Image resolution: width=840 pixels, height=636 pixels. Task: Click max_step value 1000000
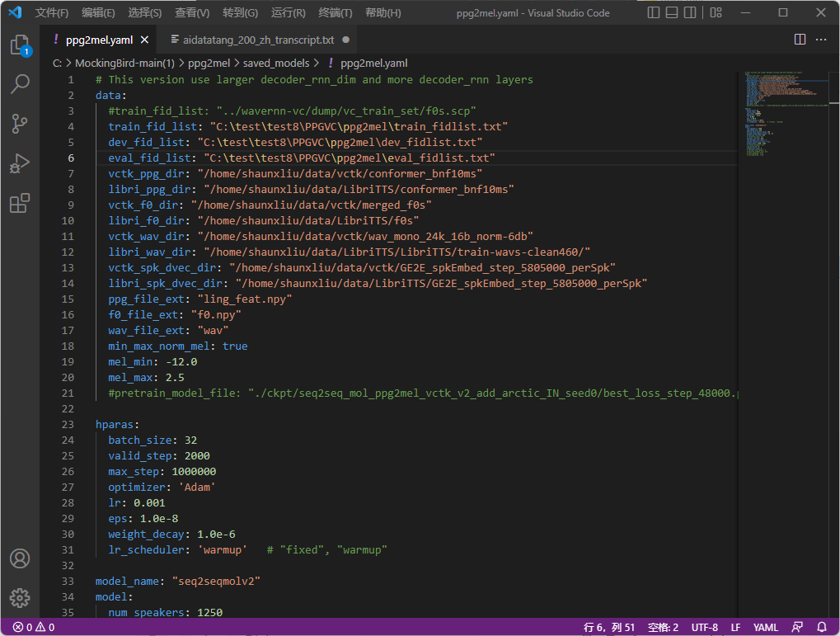click(x=194, y=471)
